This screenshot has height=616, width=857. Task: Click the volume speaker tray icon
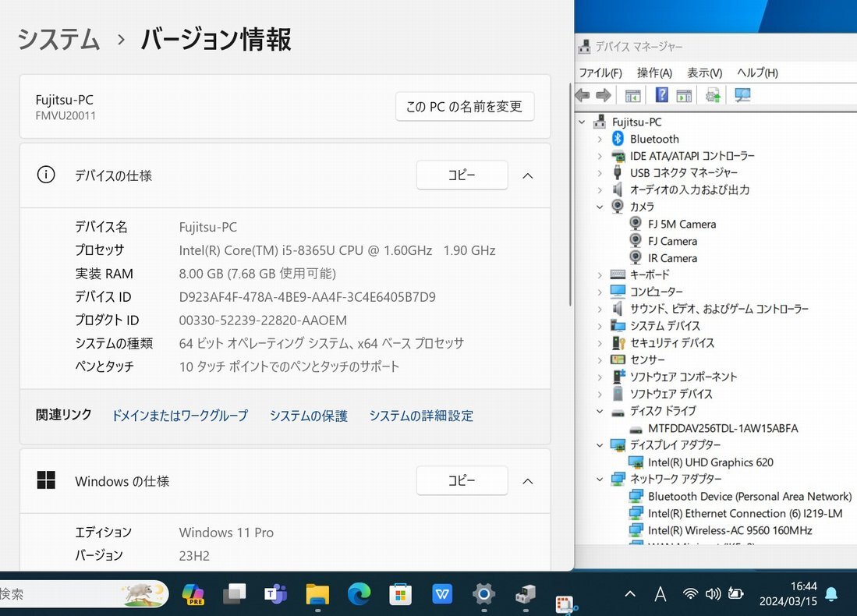point(713,593)
